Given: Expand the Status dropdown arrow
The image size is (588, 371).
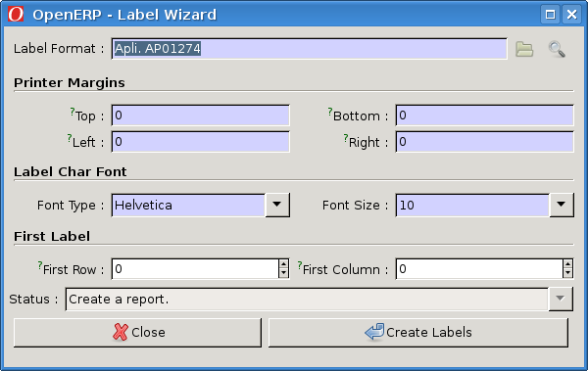Looking at the screenshot, I should pos(561,299).
